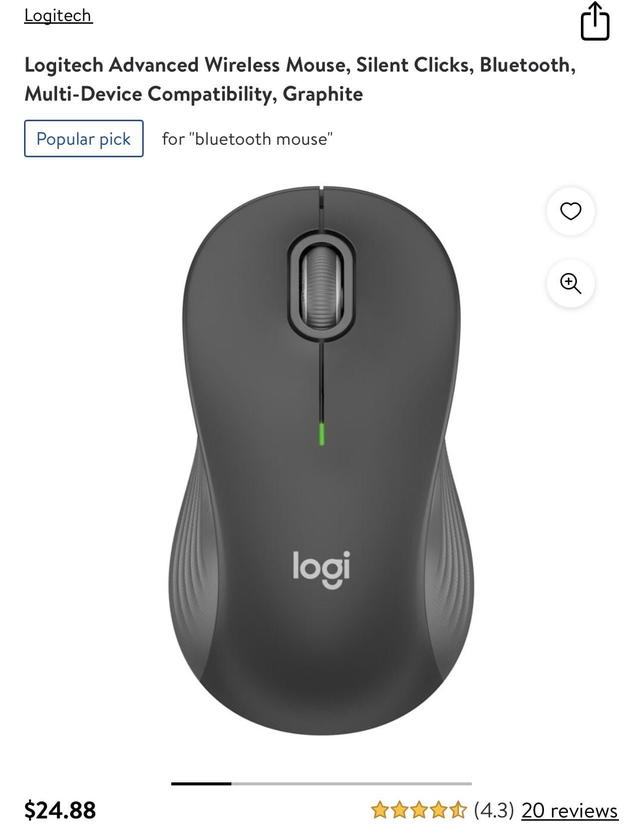Tap the Logitech mouse product image

[321, 461]
